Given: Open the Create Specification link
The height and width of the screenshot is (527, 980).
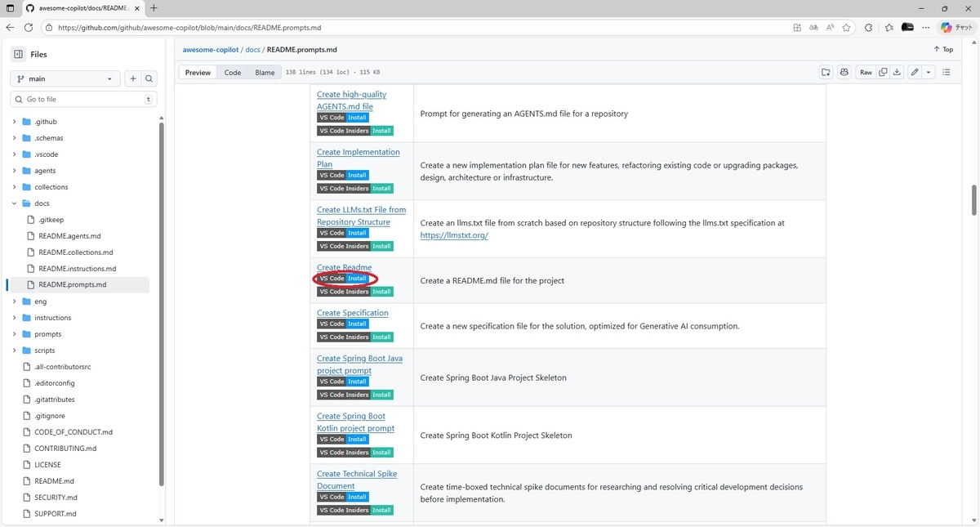Looking at the screenshot, I should pos(353,313).
